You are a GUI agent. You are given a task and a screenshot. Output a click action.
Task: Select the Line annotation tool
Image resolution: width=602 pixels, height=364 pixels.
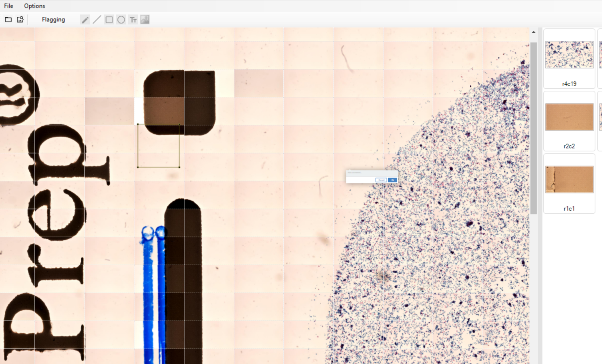[x=97, y=19]
